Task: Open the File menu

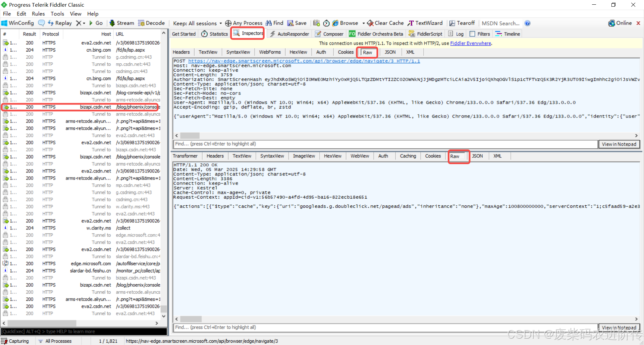Action: point(7,14)
